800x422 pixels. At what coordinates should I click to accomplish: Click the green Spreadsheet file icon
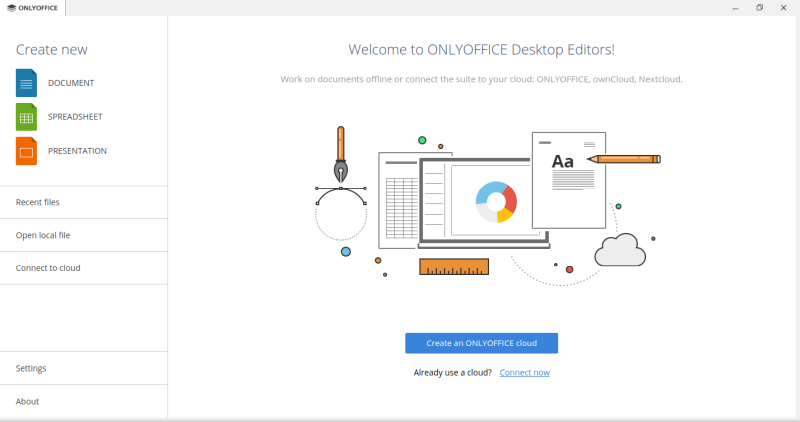26,117
